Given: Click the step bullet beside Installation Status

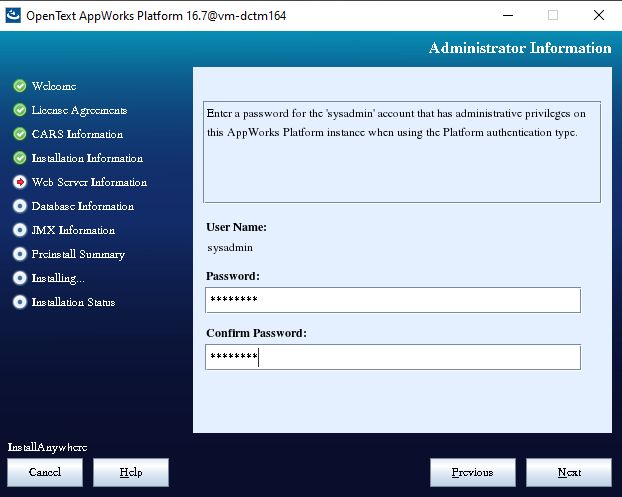Looking at the screenshot, I should pyautogui.click(x=20, y=302).
